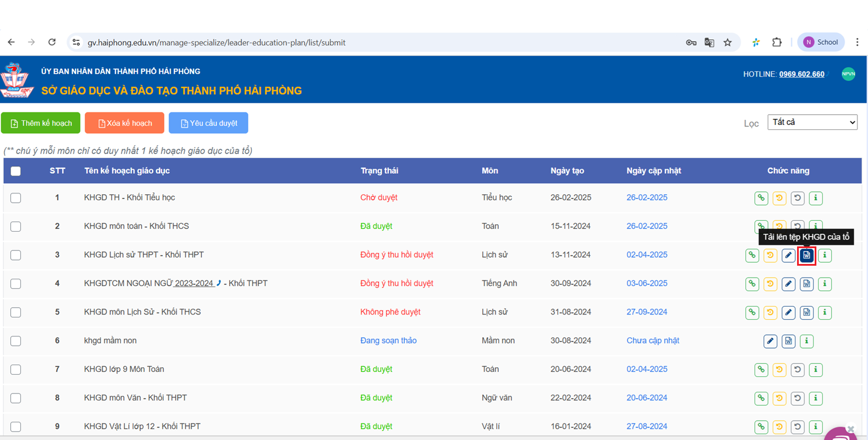Click the Google Translate icon in address bar
This screenshot has width=868, height=440.
coord(709,43)
